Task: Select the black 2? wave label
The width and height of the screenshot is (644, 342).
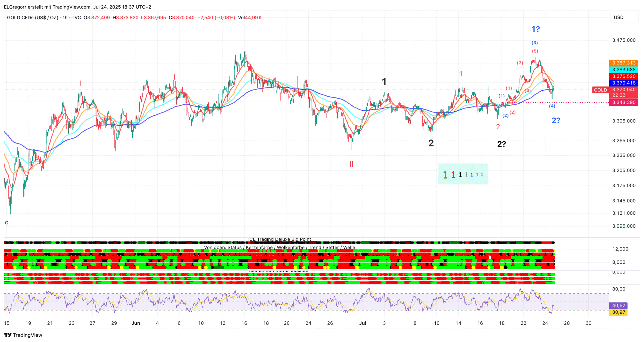Action: (501, 144)
